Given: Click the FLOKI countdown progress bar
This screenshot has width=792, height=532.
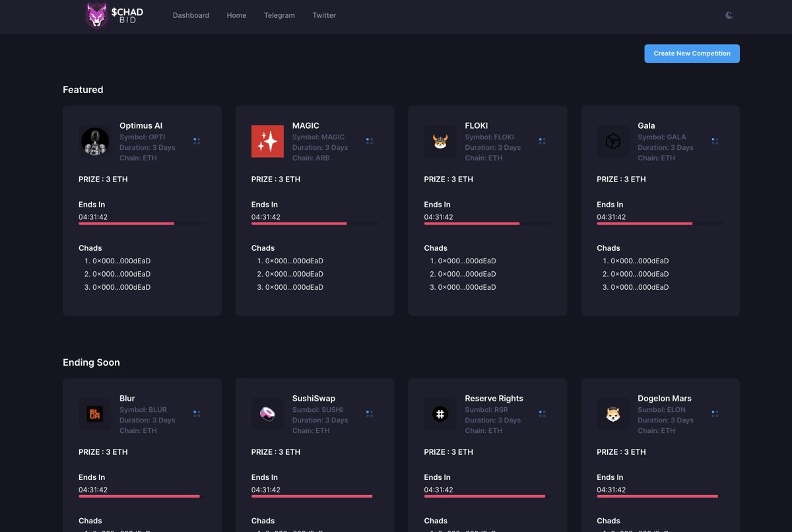Looking at the screenshot, I should coord(488,224).
